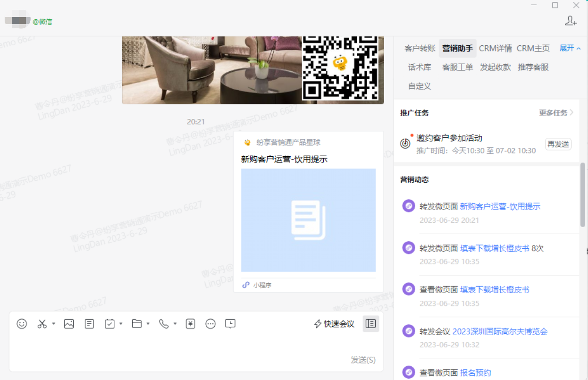Image resolution: width=588 pixels, height=380 pixels.
Task: Open link 新购客户运营-饮用提示 in marketing feed
Action: [500, 206]
